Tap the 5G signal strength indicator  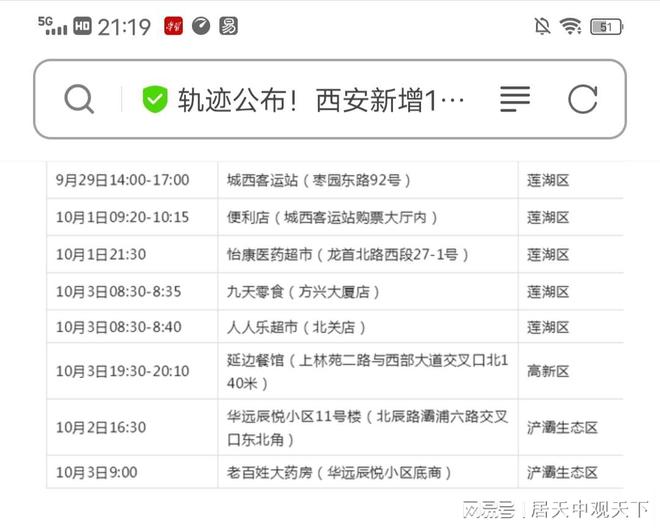click(x=52, y=26)
